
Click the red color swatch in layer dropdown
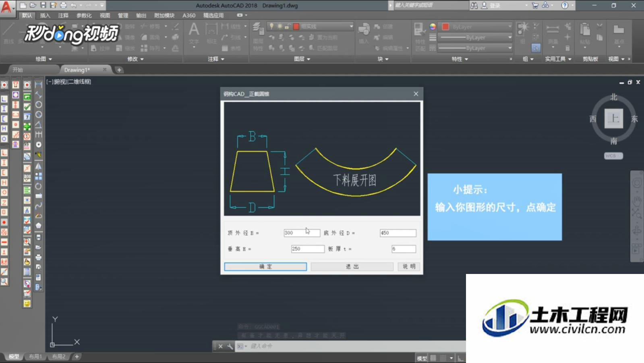pyautogui.click(x=296, y=26)
